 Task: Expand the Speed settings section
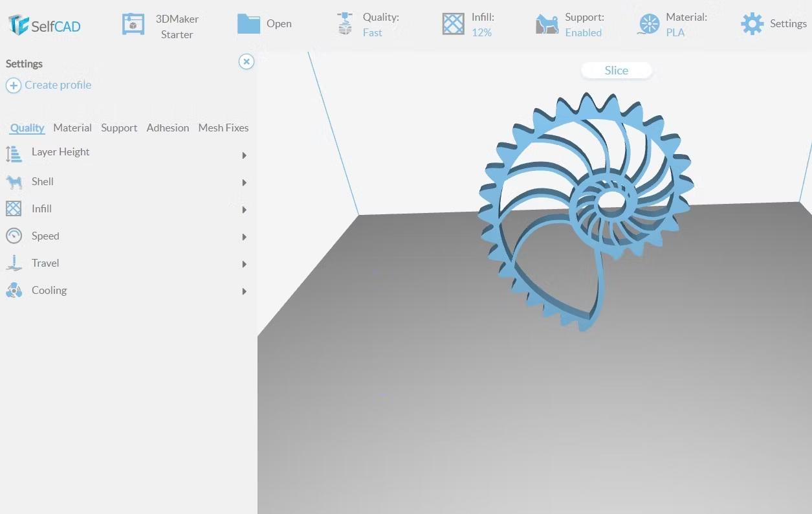pos(245,237)
